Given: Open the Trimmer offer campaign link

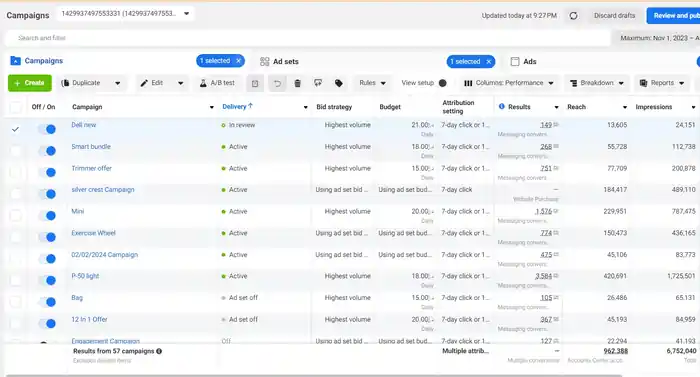Looking at the screenshot, I should tap(92, 168).
